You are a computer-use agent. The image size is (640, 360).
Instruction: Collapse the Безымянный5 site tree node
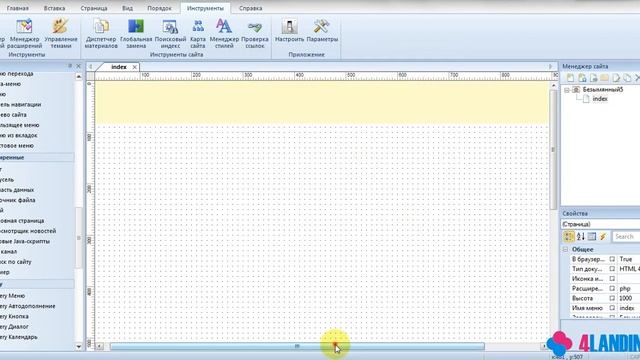(567, 90)
